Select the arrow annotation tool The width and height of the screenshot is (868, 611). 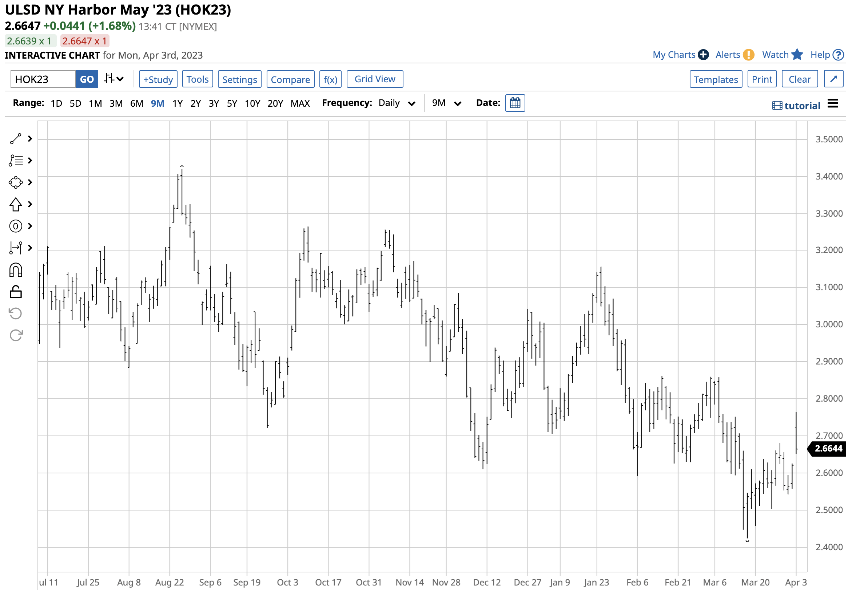15,204
